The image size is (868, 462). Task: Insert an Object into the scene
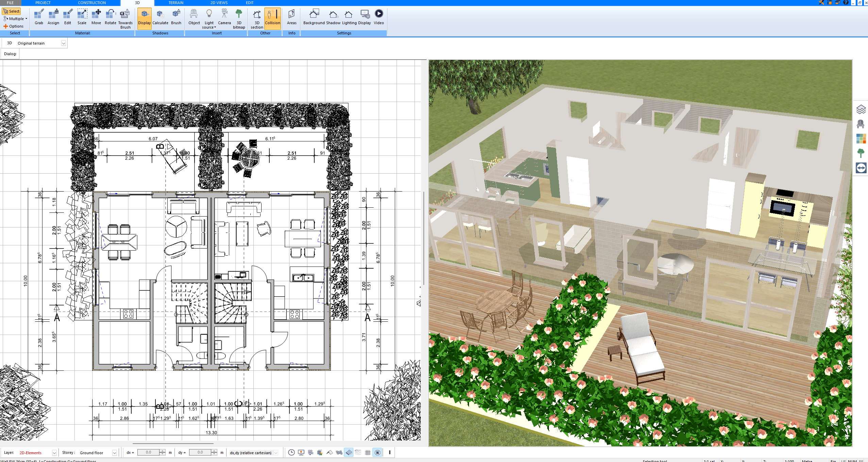[194, 17]
